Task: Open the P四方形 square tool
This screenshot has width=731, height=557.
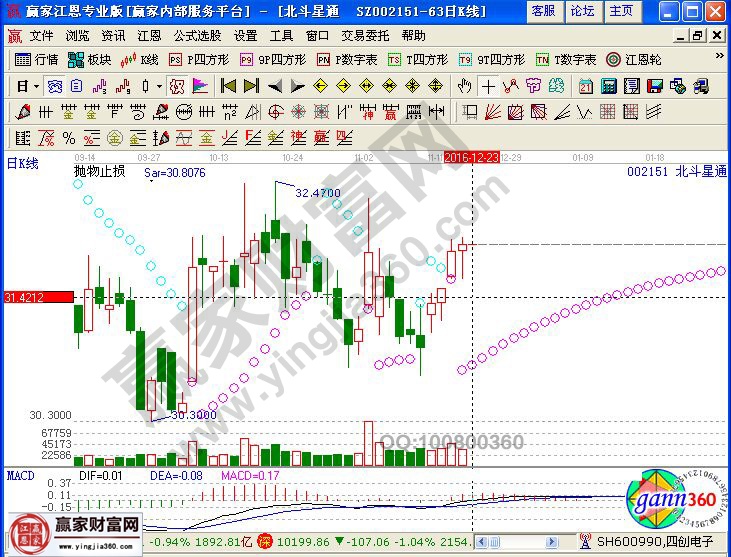Action: [198, 59]
